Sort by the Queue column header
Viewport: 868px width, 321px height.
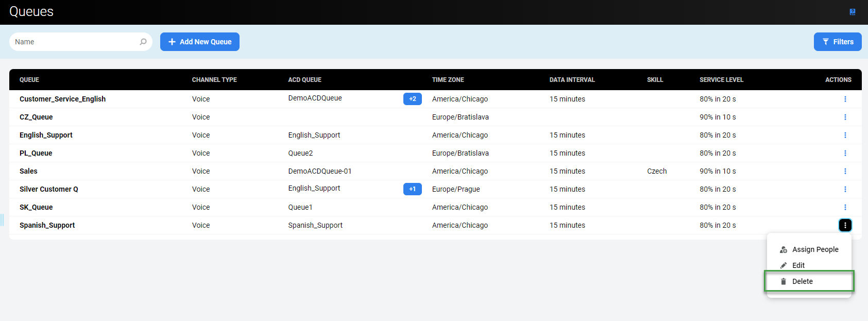click(29, 80)
